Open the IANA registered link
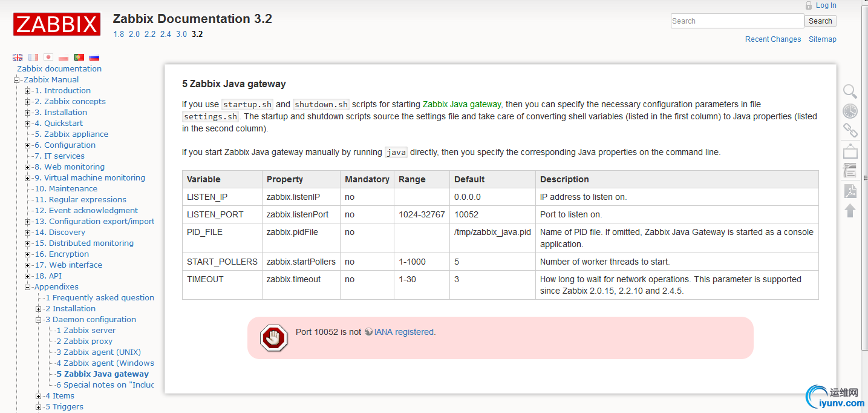This screenshot has width=868, height=413. (404, 332)
